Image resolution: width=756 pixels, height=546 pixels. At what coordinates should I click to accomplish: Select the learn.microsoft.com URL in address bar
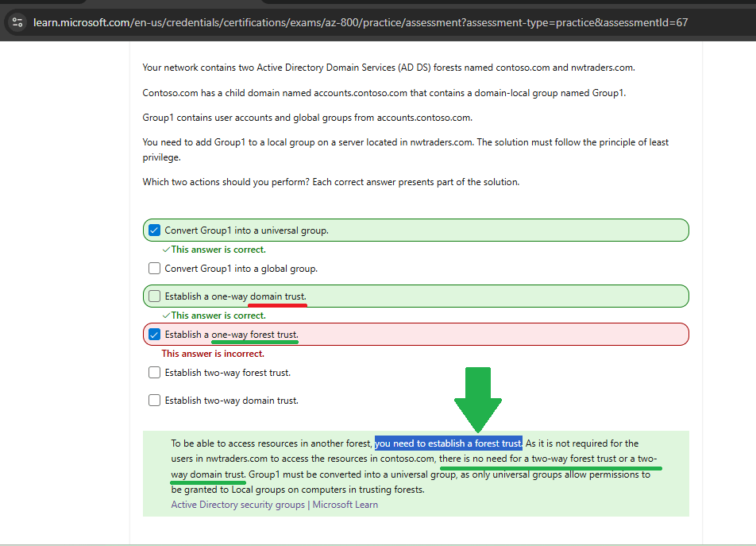(361, 22)
